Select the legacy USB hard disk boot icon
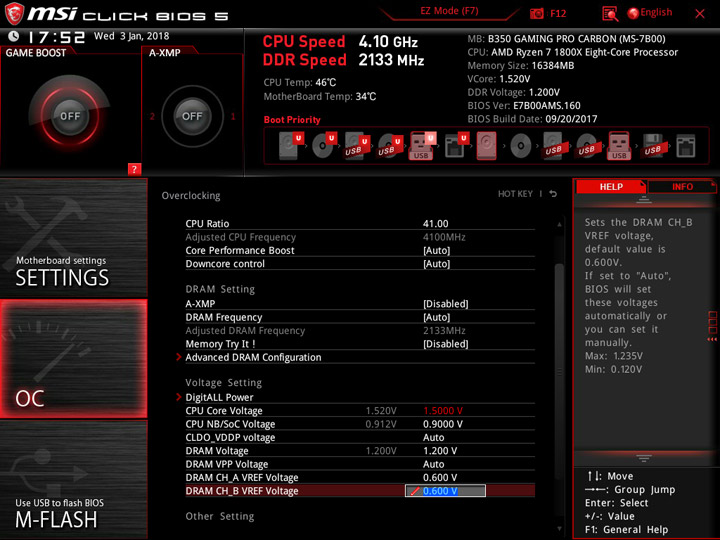The height and width of the screenshot is (540, 720). (x=553, y=146)
